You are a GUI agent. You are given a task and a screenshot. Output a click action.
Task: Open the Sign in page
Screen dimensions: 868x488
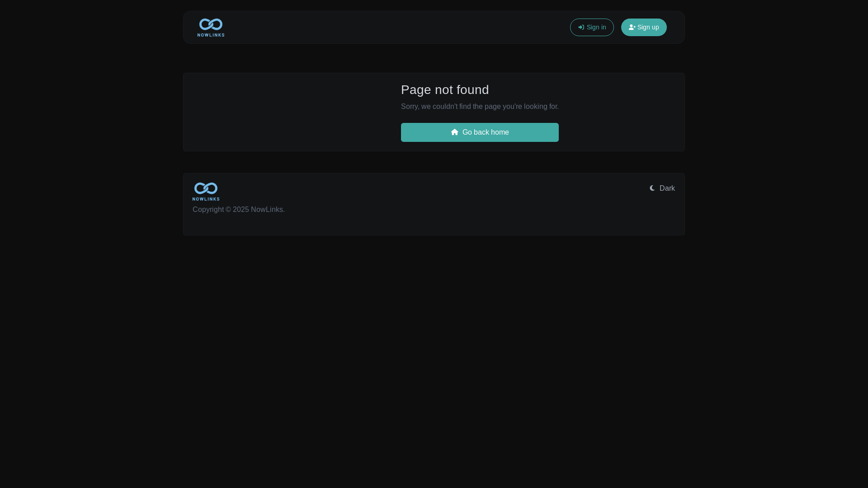(x=592, y=27)
